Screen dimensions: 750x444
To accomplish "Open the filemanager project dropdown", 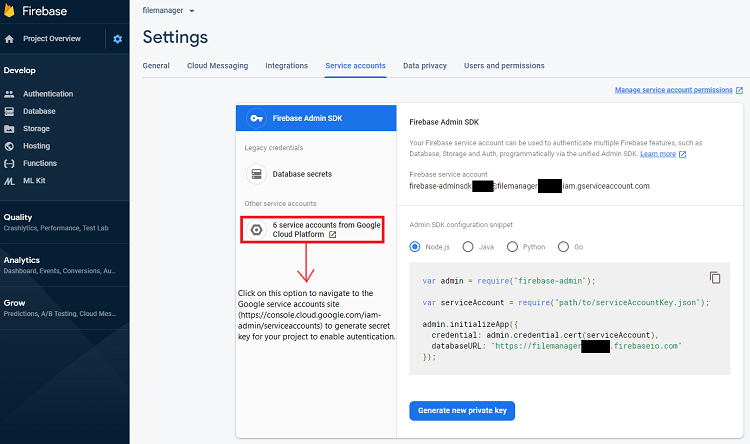I will (168, 10).
